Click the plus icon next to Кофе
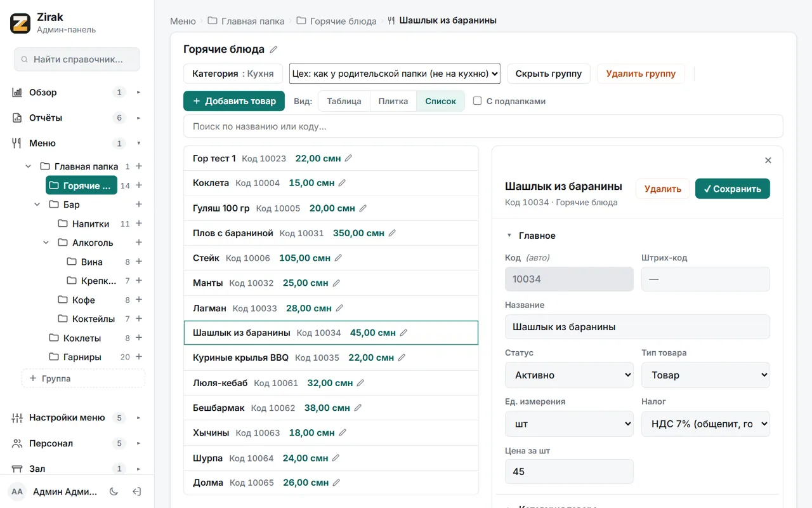 click(139, 300)
